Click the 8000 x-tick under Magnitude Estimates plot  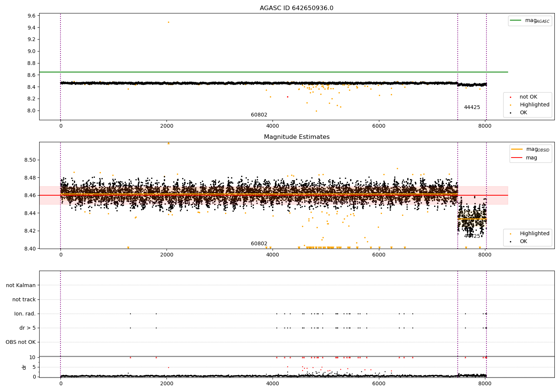485,255
